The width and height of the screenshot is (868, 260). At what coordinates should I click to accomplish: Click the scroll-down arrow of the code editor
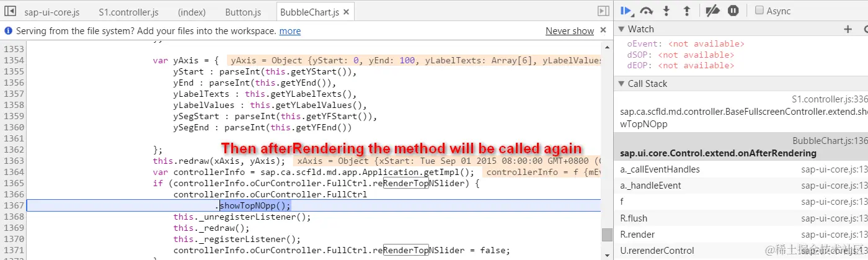point(607,254)
